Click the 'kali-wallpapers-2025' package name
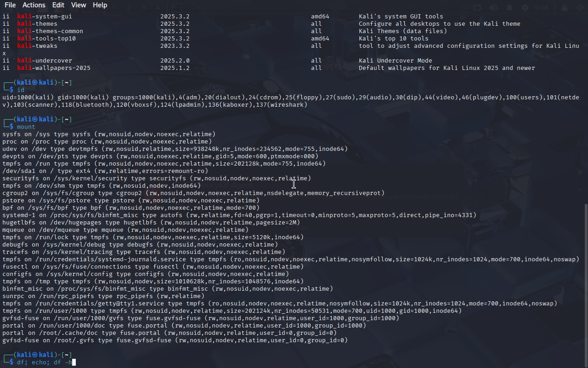Image resolution: width=588 pixels, height=368 pixels. coord(54,68)
